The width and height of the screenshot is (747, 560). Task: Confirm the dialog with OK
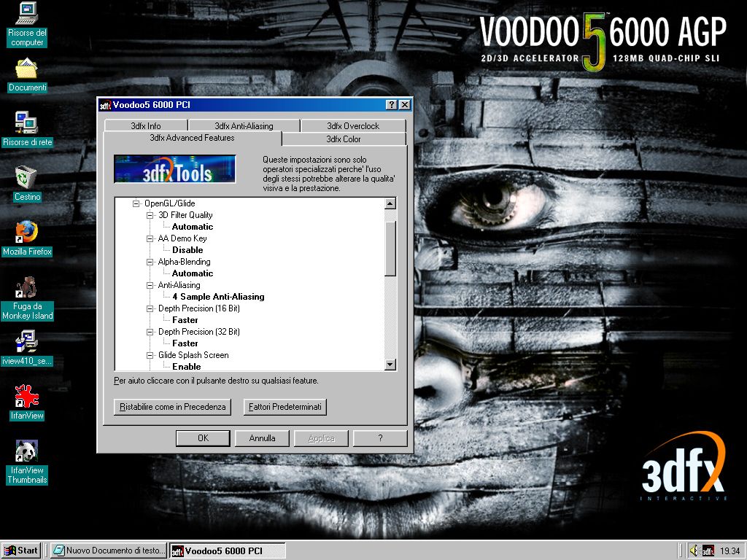point(203,438)
